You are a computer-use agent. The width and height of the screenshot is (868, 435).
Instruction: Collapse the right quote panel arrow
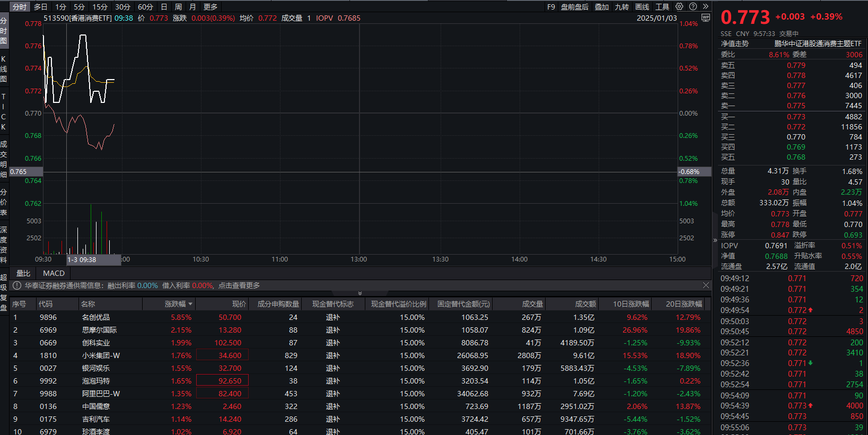coord(715,240)
